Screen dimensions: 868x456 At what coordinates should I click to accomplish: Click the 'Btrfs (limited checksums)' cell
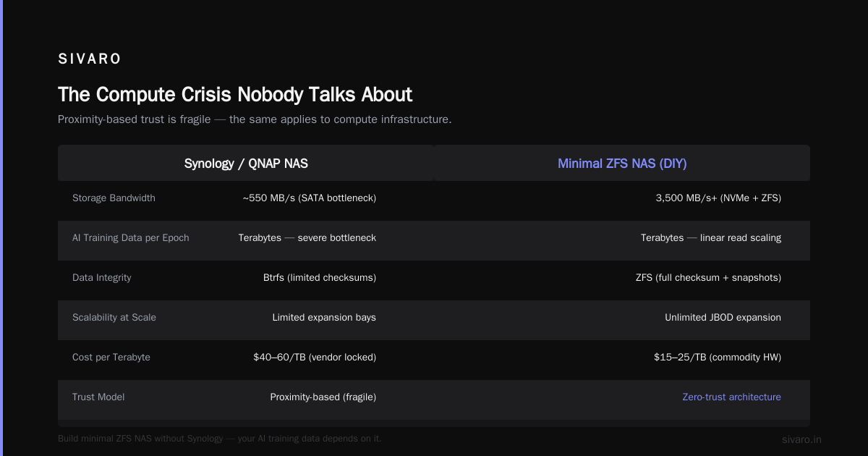point(320,277)
